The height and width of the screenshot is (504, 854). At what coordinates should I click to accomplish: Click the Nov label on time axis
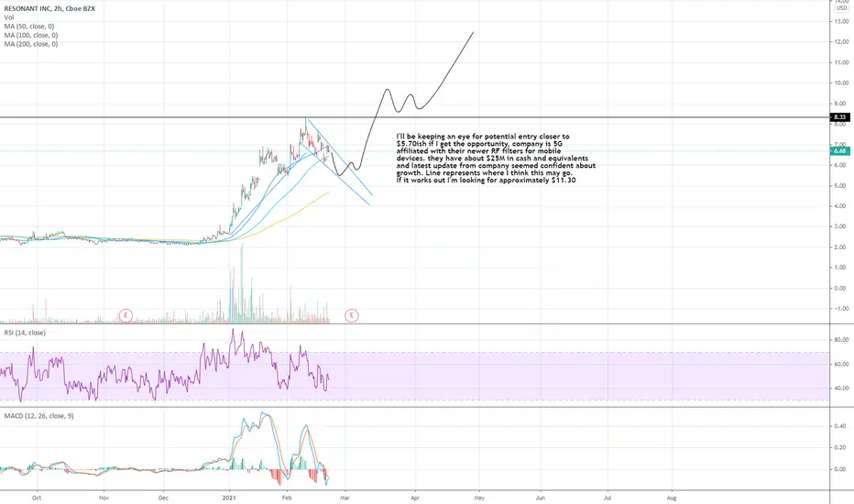104,498
